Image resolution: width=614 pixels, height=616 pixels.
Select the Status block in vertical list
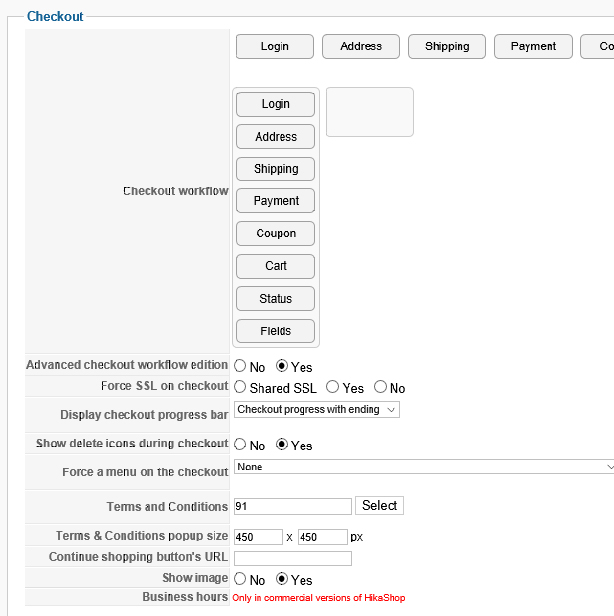click(x=276, y=298)
